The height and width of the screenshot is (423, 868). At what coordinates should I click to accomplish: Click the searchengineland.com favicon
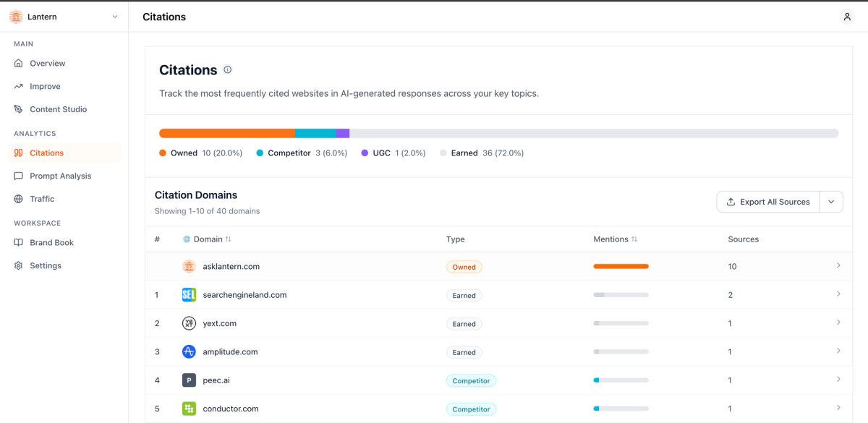tap(189, 295)
